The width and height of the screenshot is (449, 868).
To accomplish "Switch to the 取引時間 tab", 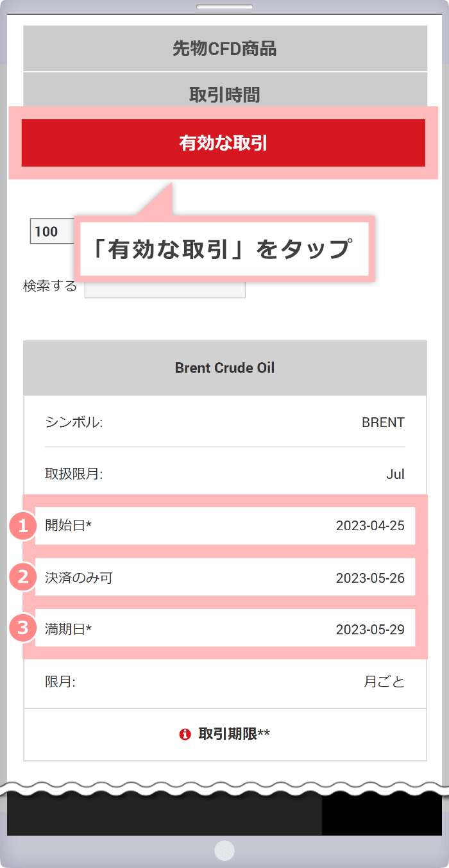I will pos(224,95).
